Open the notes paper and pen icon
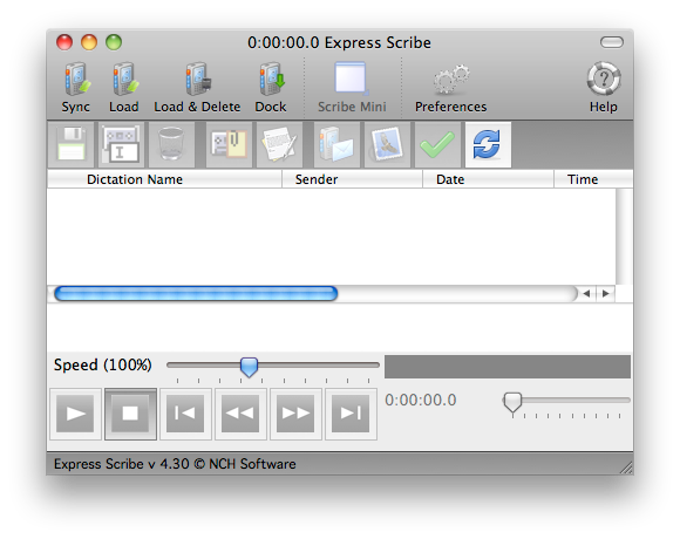The width and height of the screenshot is (680, 539). click(x=279, y=145)
